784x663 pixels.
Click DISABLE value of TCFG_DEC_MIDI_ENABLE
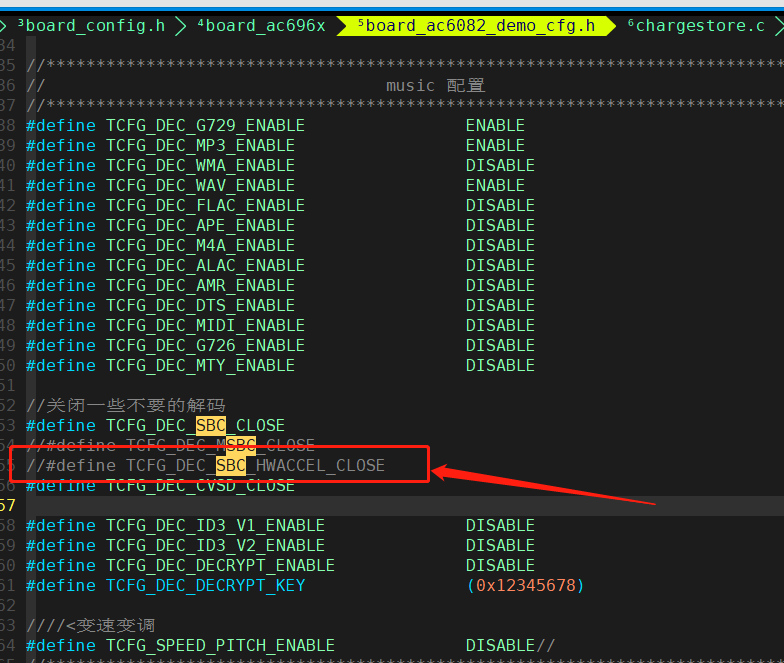(500, 326)
